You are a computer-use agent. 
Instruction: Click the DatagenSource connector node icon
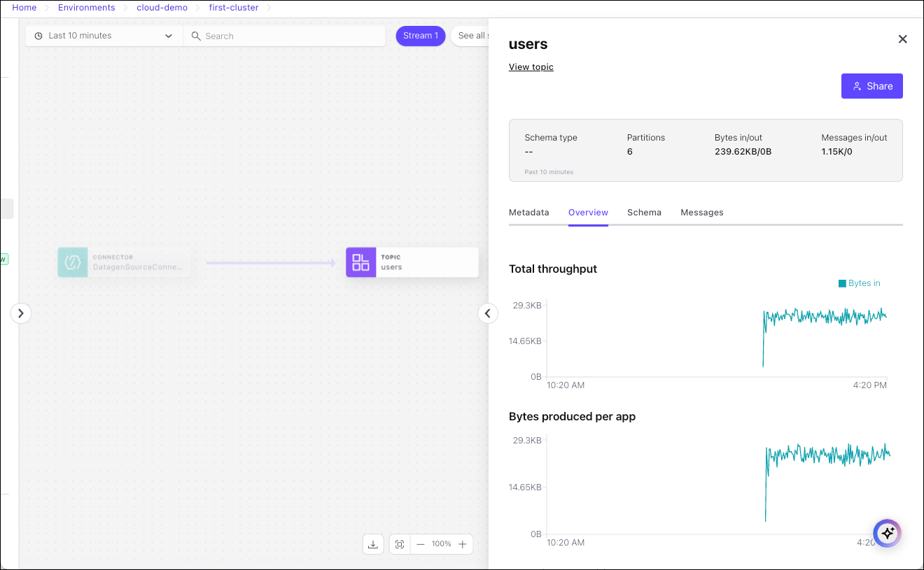(73, 262)
